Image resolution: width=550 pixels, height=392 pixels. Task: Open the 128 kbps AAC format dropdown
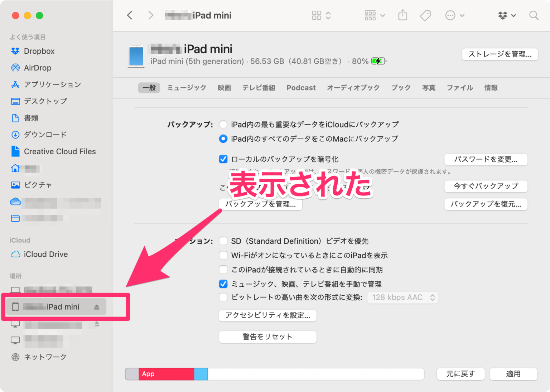coord(402,297)
